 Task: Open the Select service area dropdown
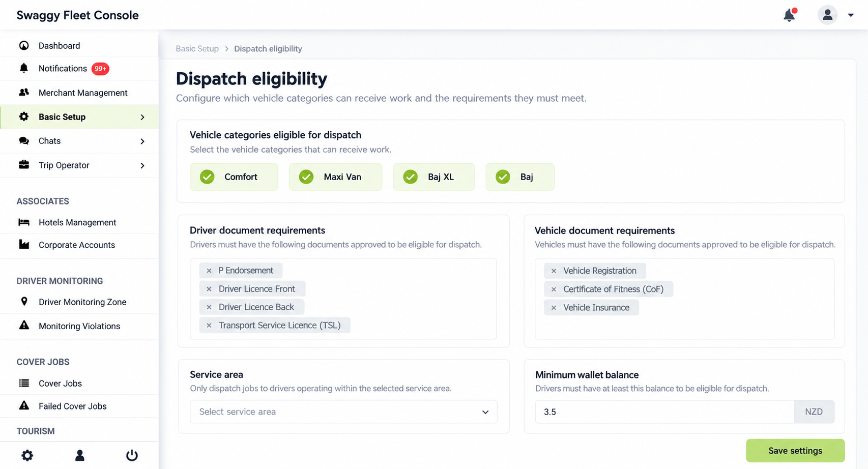pos(343,412)
